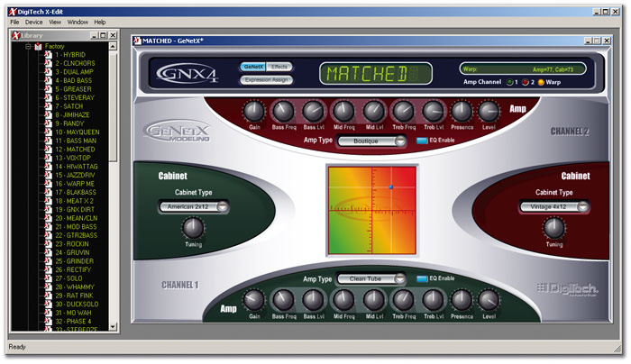This screenshot has height=364, width=631.
Task: Select the 10 - MAYQUEEN preset
Action: [78, 132]
